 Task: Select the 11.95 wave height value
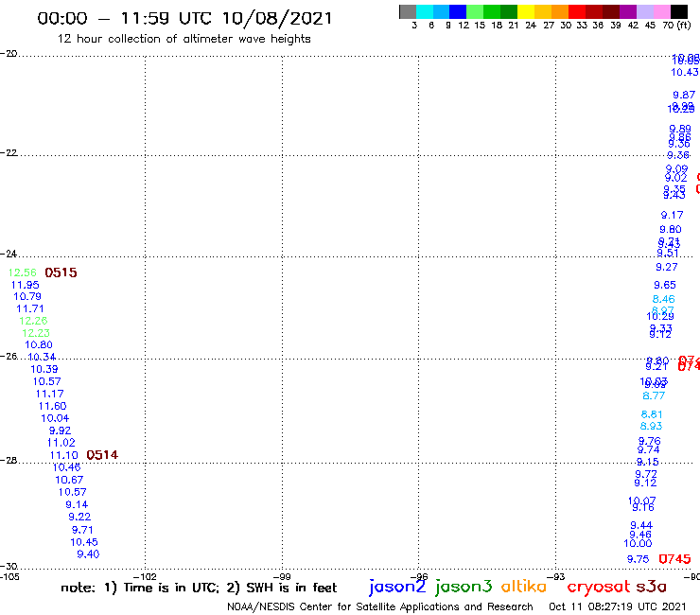[x=25, y=285]
